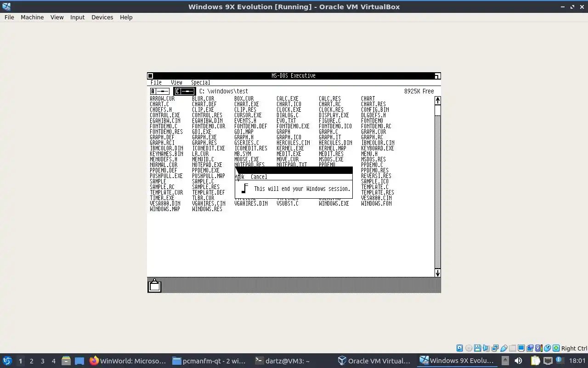
Task: Select file CONTROL.EXE
Action: [x=165, y=115]
